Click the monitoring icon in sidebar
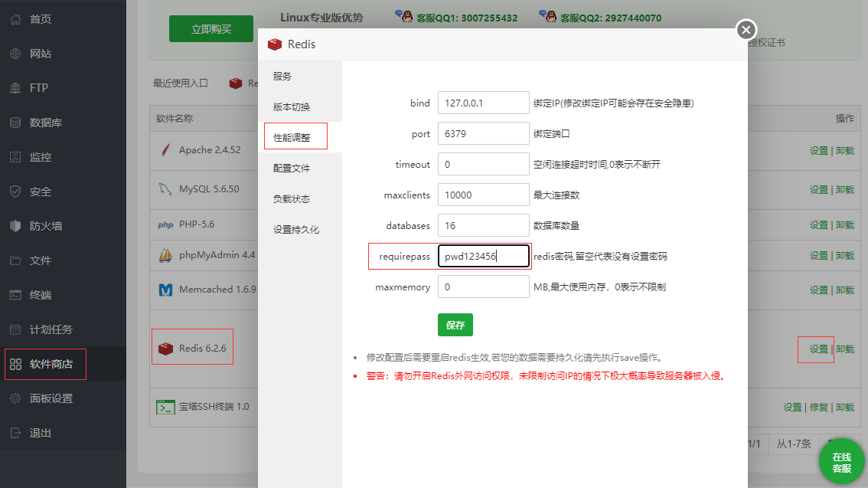The height and width of the screenshot is (488, 868). 15,157
